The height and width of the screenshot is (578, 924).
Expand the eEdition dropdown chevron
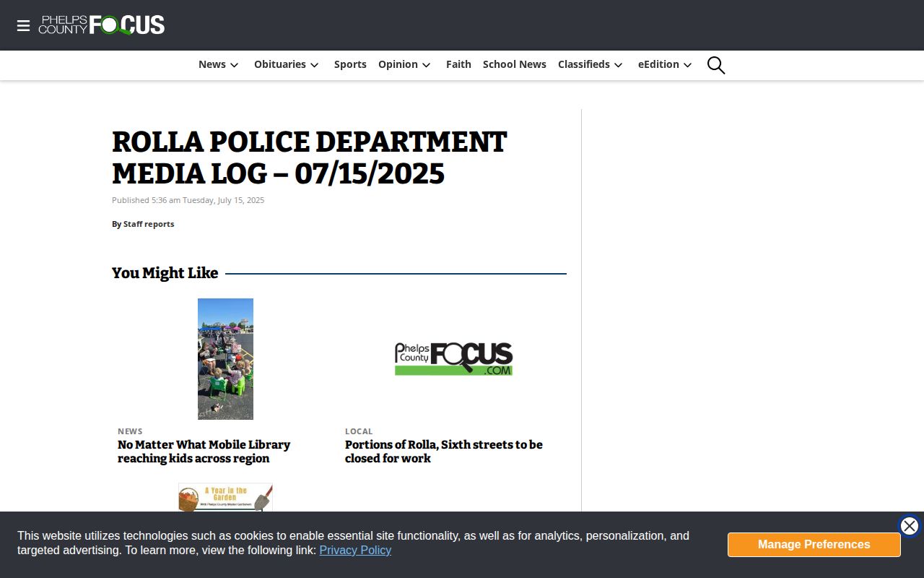click(688, 65)
